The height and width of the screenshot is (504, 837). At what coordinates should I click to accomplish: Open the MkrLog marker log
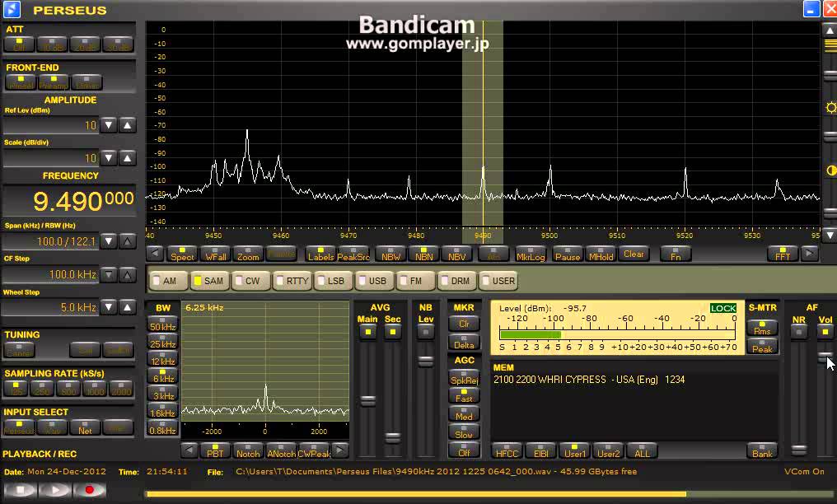(531, 254)
